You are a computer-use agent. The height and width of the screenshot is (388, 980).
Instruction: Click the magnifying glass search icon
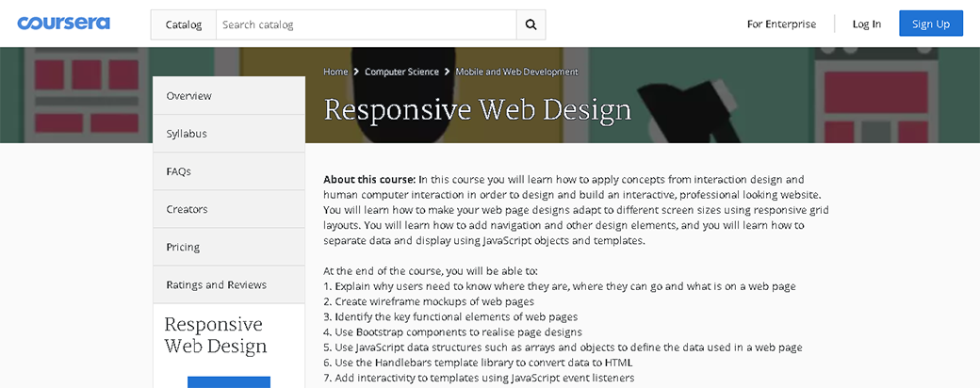(x=531, y=24)
